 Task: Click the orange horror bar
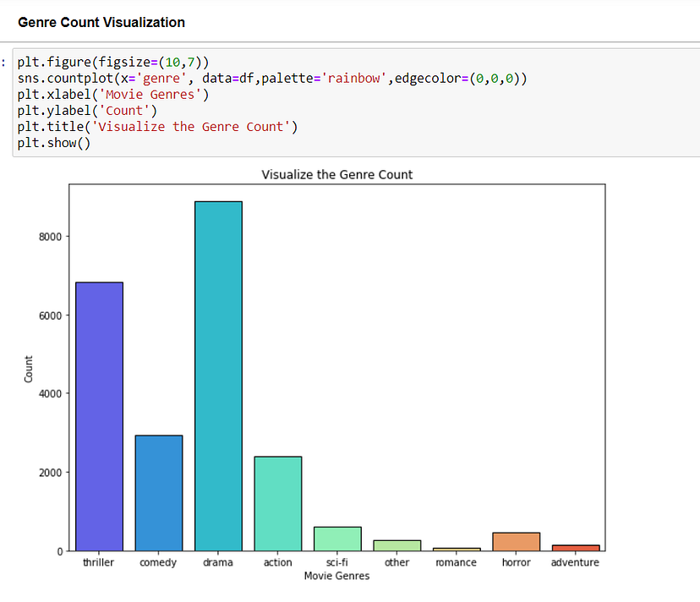tap(516, 541)
